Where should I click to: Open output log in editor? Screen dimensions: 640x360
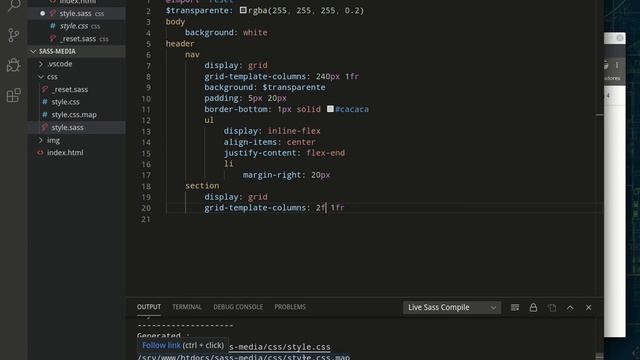(552, 307)
